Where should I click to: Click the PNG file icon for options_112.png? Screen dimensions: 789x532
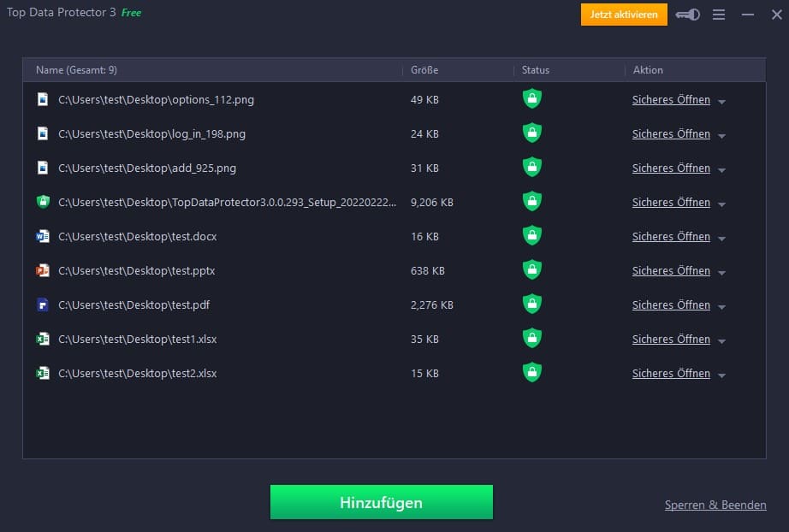[x=43, y=99]
